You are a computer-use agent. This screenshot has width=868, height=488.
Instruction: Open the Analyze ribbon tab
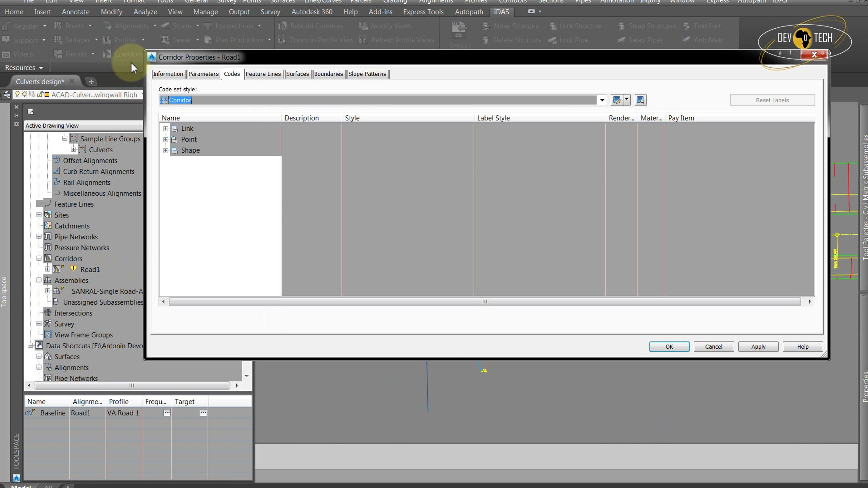(x=145, y=12)
